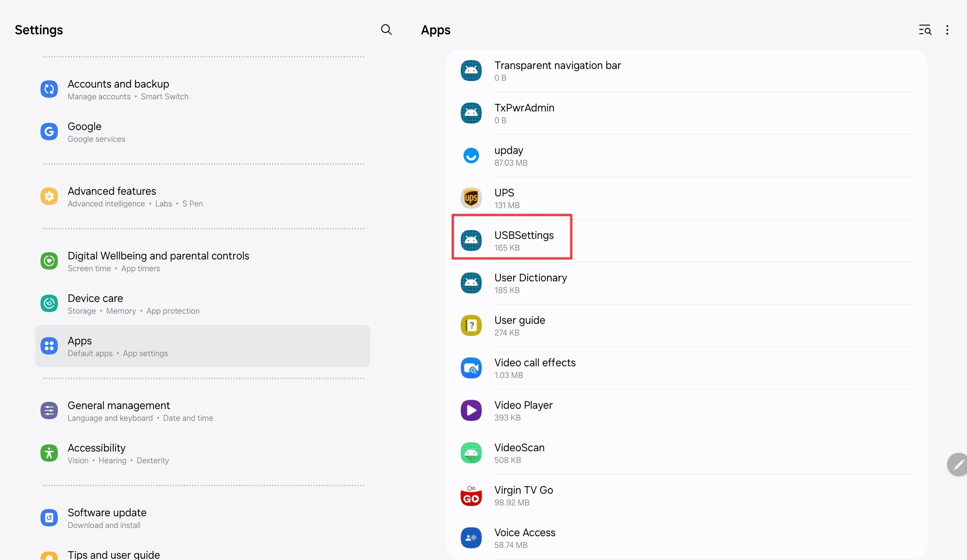967x560 pixels.
Task: Select the Device care icon
Action: pos(49,304)
